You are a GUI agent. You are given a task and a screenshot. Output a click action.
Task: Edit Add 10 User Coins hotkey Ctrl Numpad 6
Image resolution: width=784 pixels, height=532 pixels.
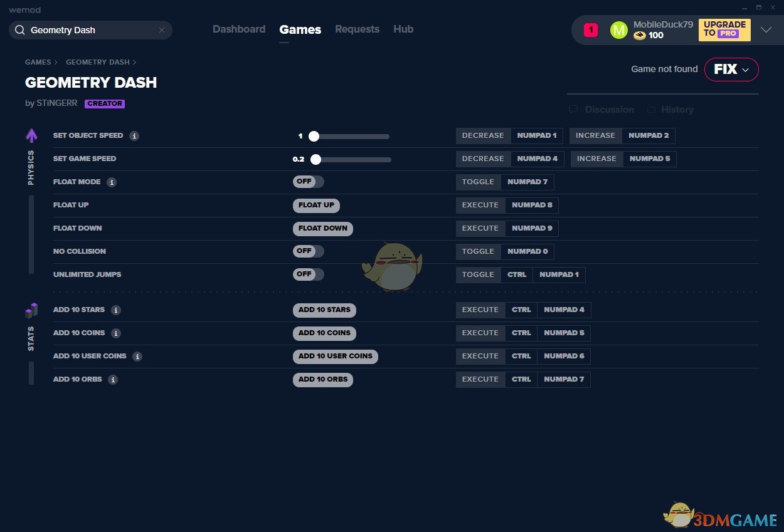[x=523, y=357]
